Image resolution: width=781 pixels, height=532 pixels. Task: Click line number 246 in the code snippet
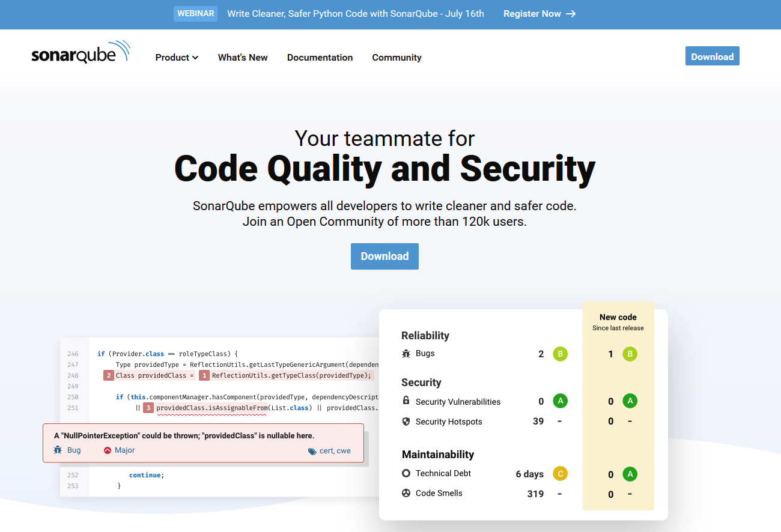click(x=73, y=354)
